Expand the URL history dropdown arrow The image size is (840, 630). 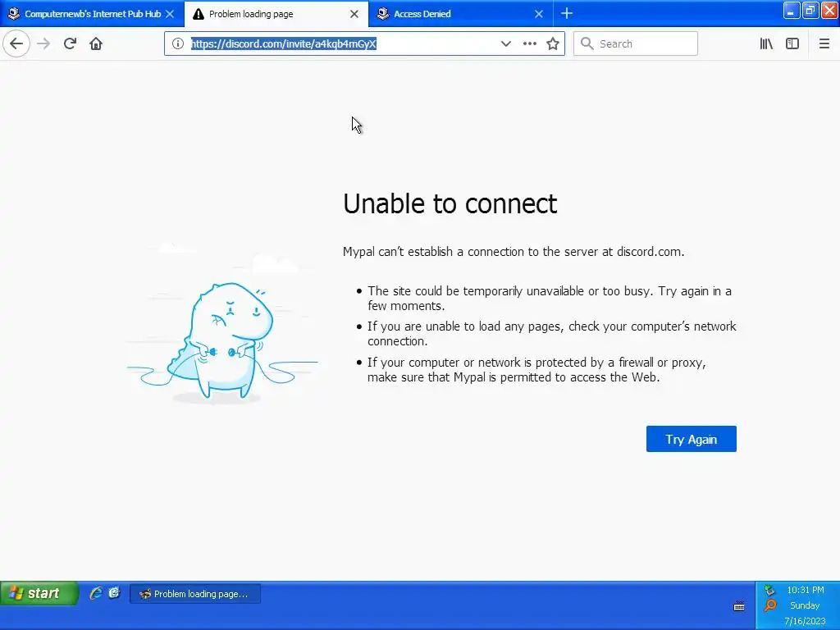505,43
